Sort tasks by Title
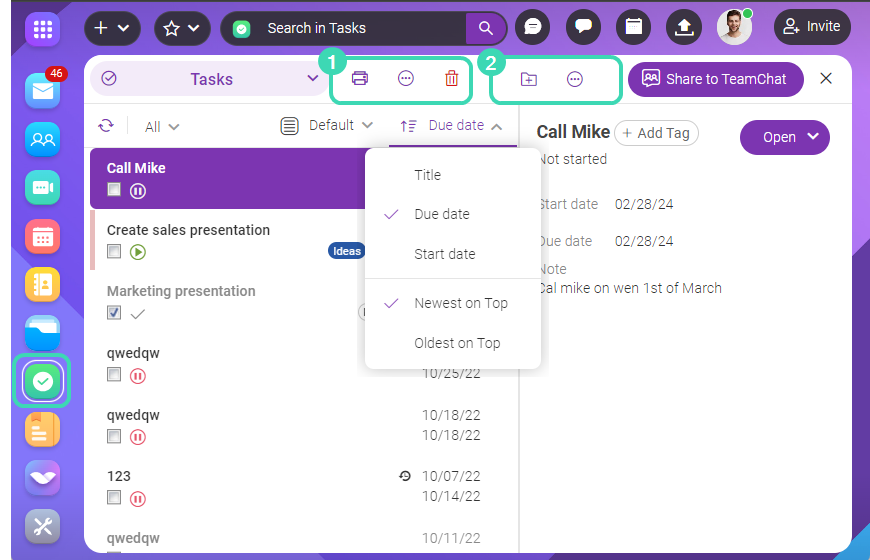Screen dimensions: 870x560 pyautogui.click(x=427, y=175)
